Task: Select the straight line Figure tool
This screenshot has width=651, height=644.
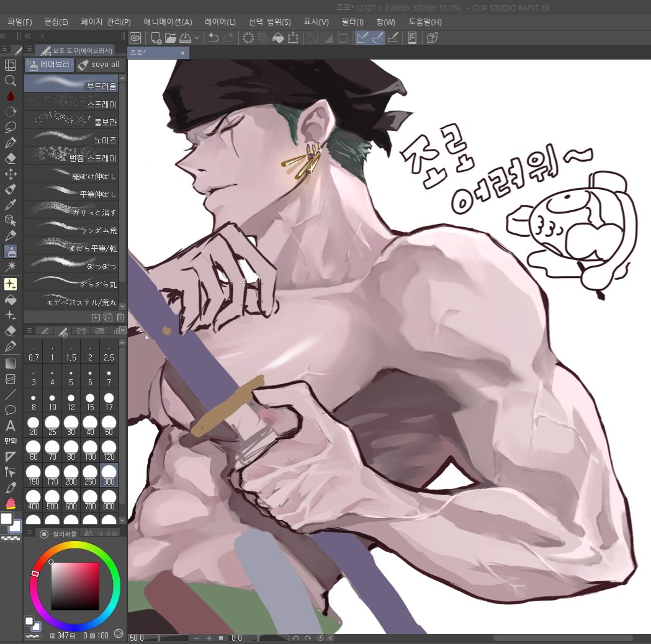Action: click(x=11, y=395)
